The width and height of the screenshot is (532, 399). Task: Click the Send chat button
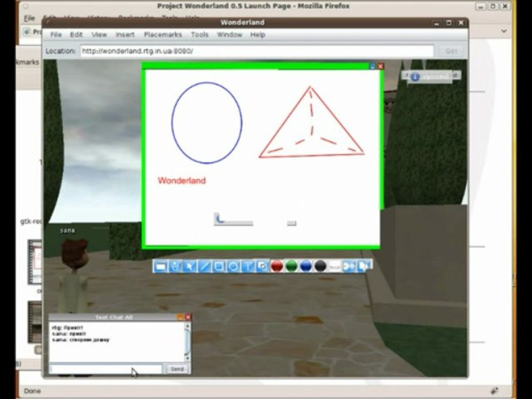pos(177,369)
